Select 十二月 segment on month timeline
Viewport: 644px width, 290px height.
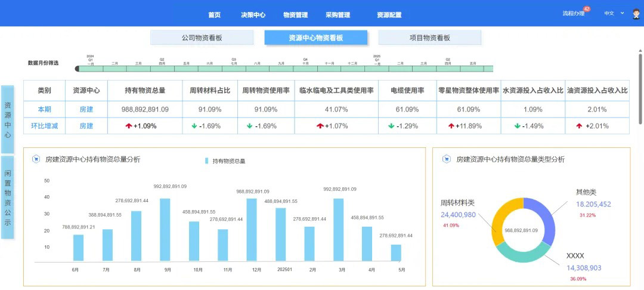tap(352, 69)
